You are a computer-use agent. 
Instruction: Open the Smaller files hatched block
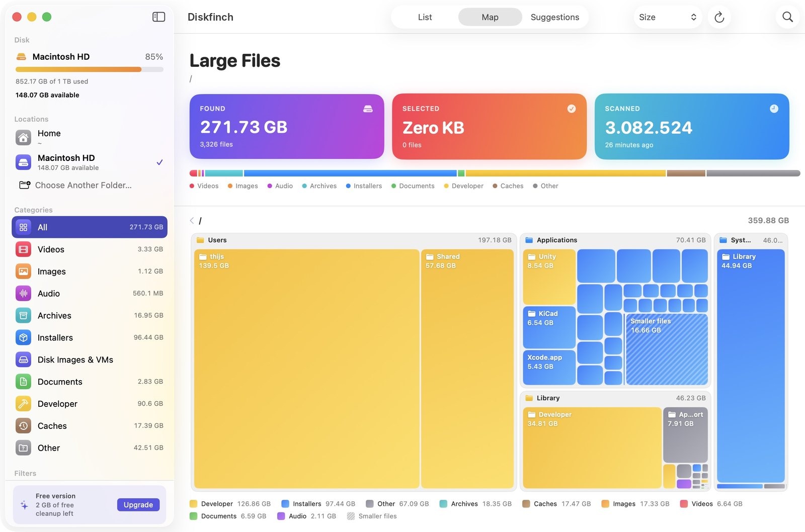coord(667,349)
